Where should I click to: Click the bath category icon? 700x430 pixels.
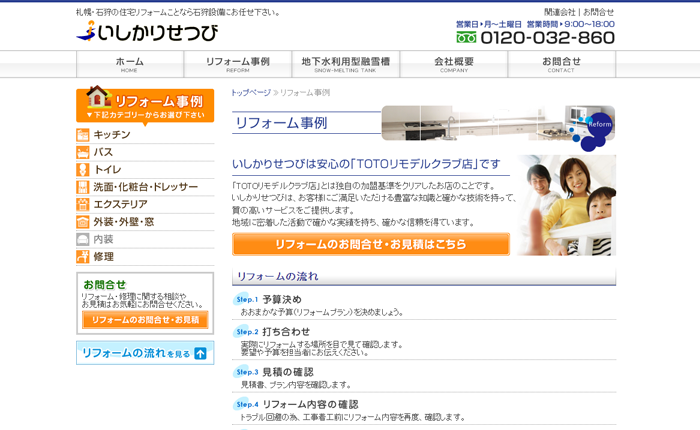coord(83,152)
